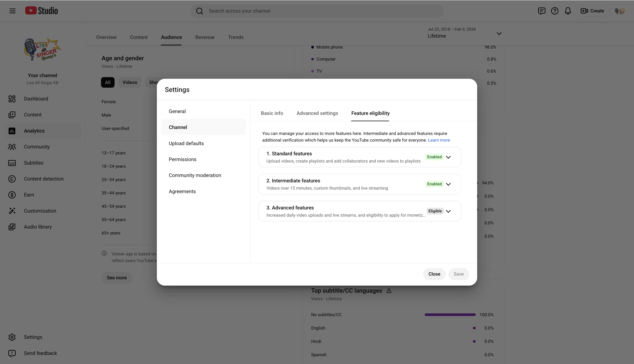Click the Settings gear in the sidebar

click(42, 337)
